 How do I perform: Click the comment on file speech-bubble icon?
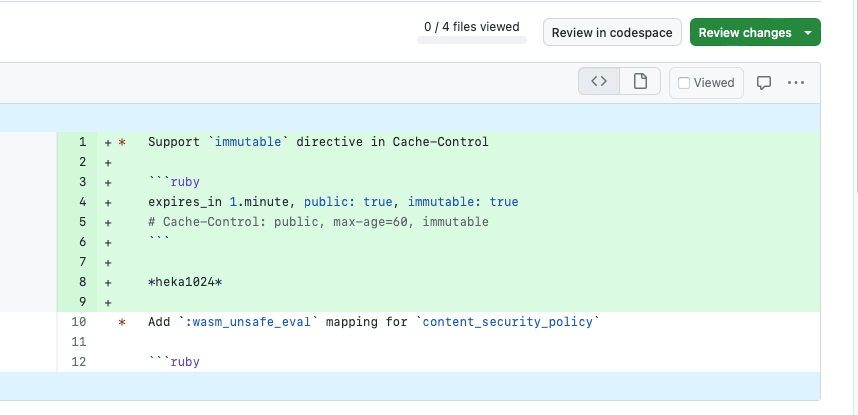(764, 83)
